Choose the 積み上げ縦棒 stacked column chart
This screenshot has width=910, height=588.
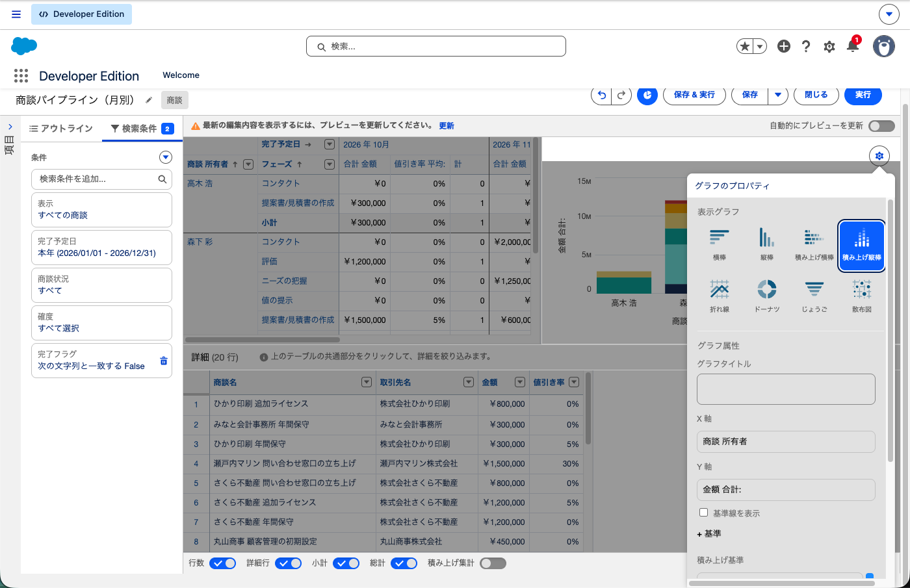click(862, 244)
